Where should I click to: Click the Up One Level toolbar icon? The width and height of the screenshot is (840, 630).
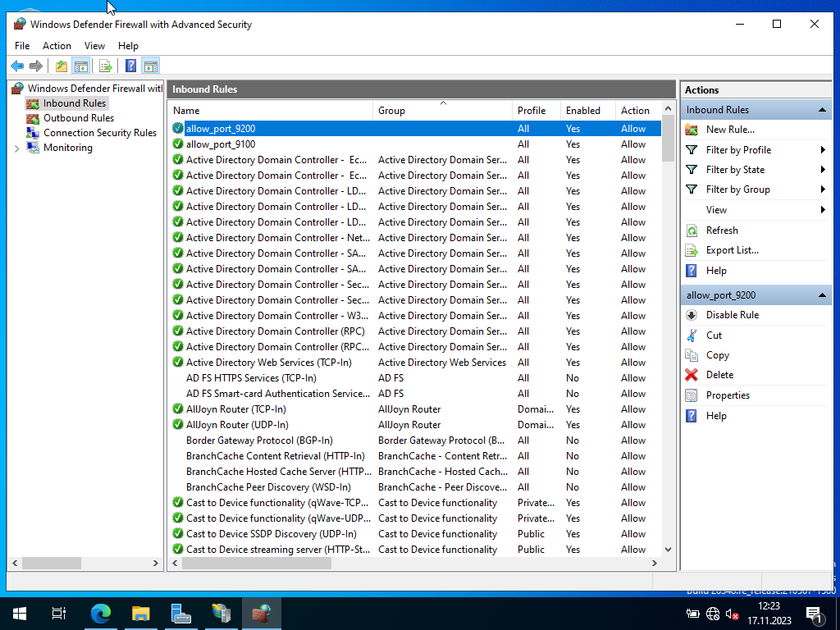point(62,66)
